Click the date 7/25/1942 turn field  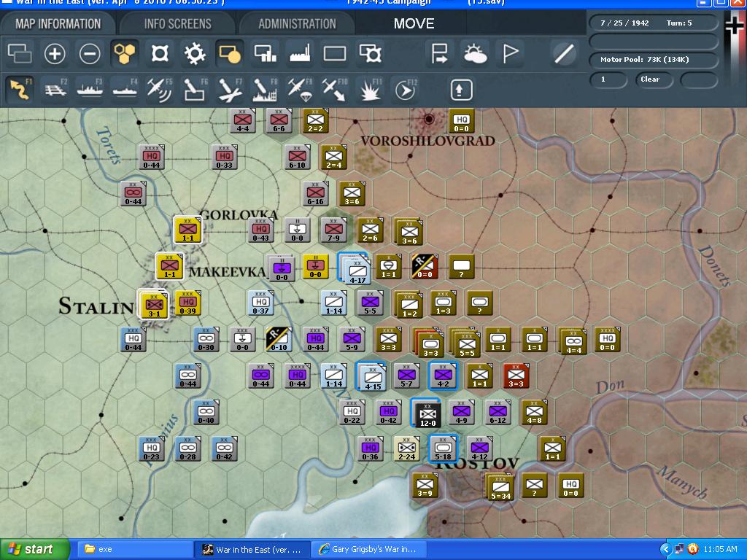pos(653,23)
